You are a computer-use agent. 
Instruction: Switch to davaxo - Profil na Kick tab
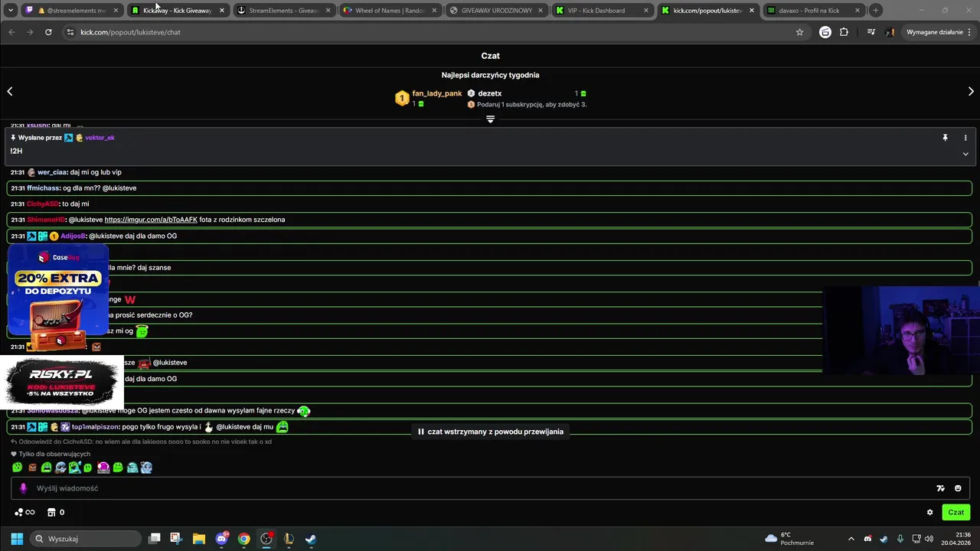click(815, 11)
